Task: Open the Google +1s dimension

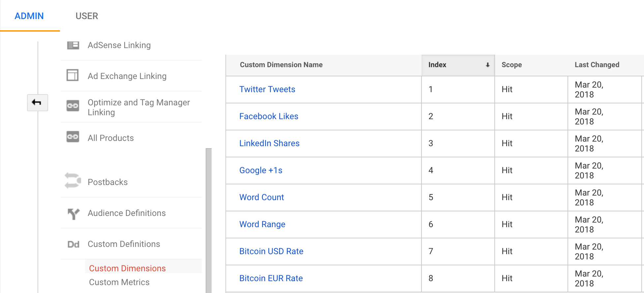Action: (x=261, y=170)
